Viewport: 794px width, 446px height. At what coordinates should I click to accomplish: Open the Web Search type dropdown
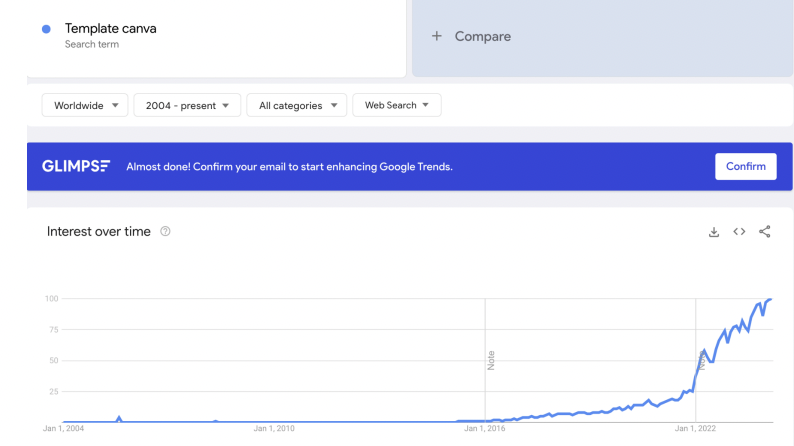[396, 105]
